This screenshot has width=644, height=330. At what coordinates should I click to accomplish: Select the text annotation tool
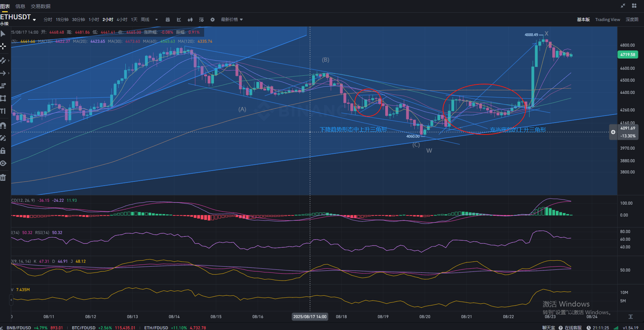point(3,111)
